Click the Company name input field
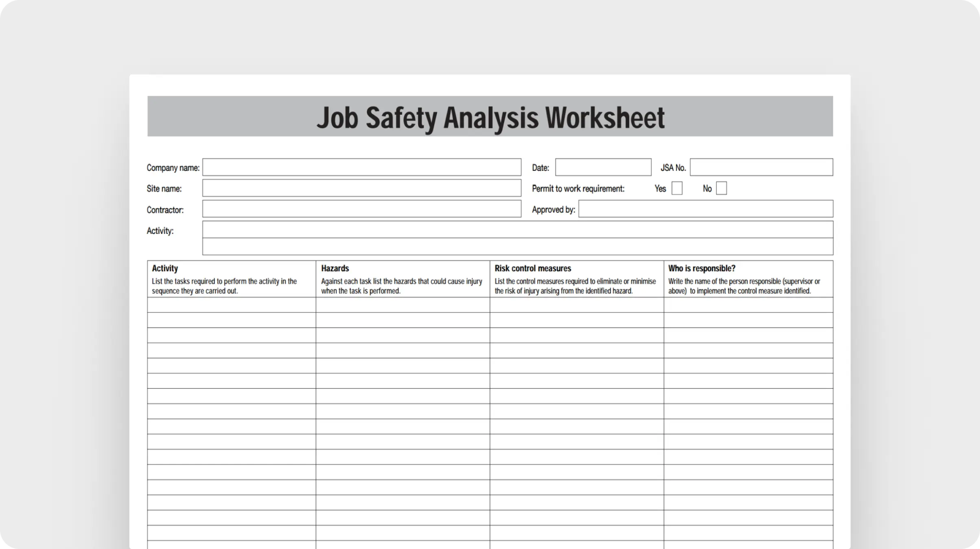The image size is (980, 549). 361,167
